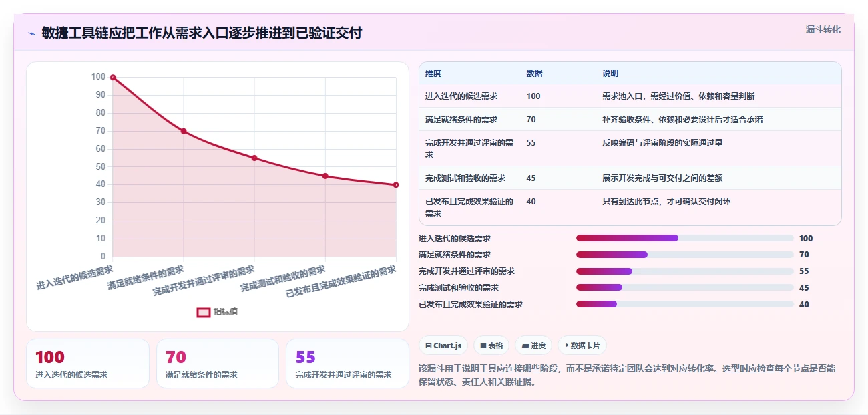The image size is (868, 415).
Task: Click the value 40 right of the progress bars
Action: pos(804,304)
